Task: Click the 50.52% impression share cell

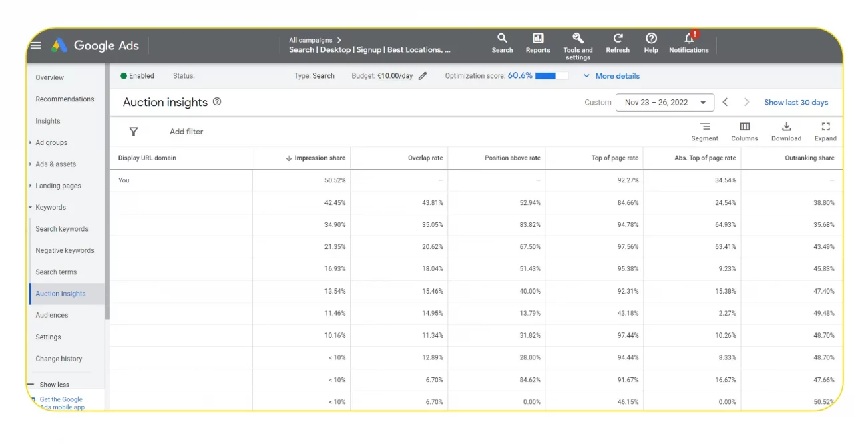Action: click(x=335, y=180)
